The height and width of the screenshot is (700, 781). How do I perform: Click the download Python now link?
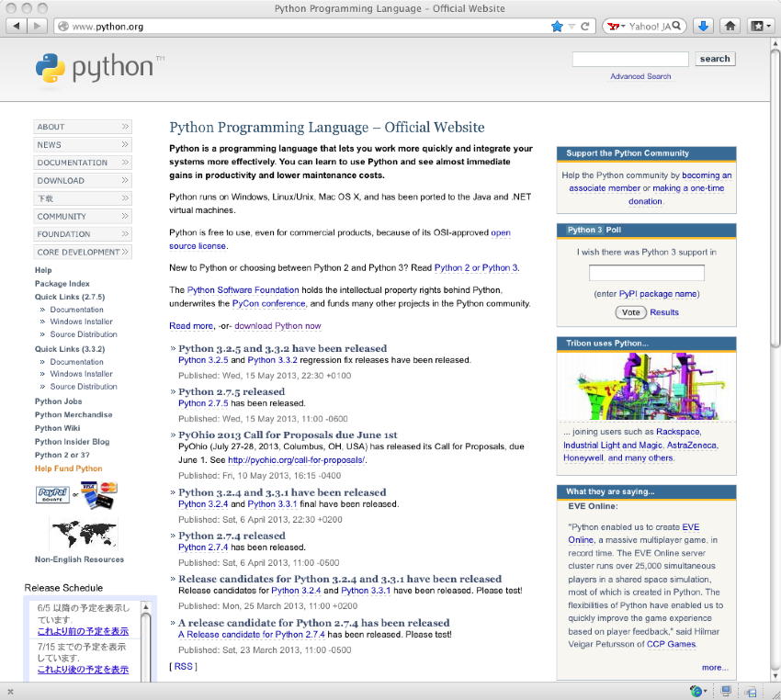click(x=277, y=325)
